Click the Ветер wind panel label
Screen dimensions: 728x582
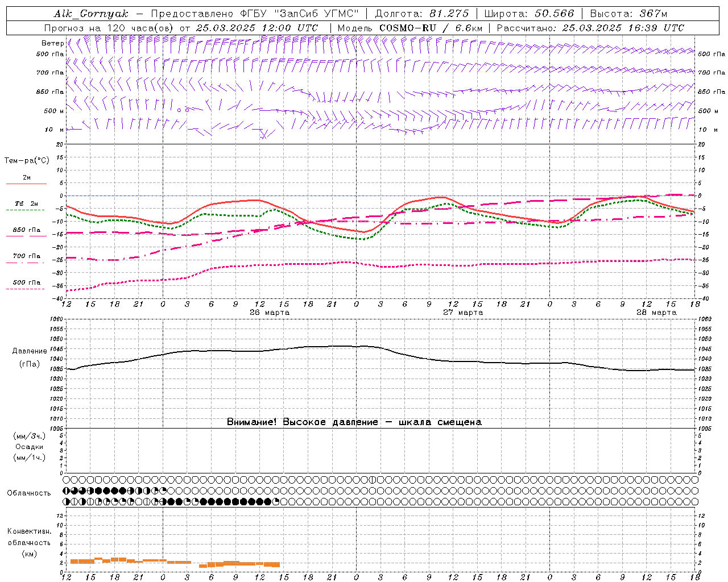coord(52,43)
